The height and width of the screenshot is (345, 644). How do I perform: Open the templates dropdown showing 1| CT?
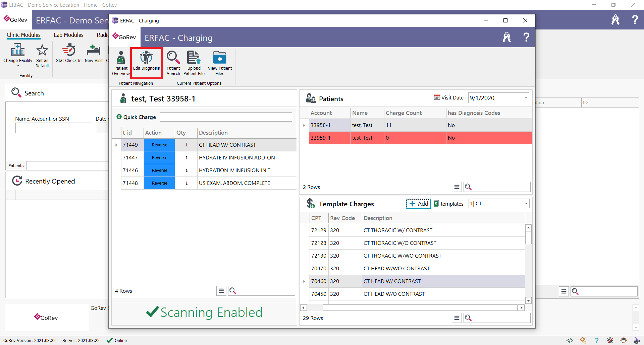pyautogui.click(x=526, y=204)
